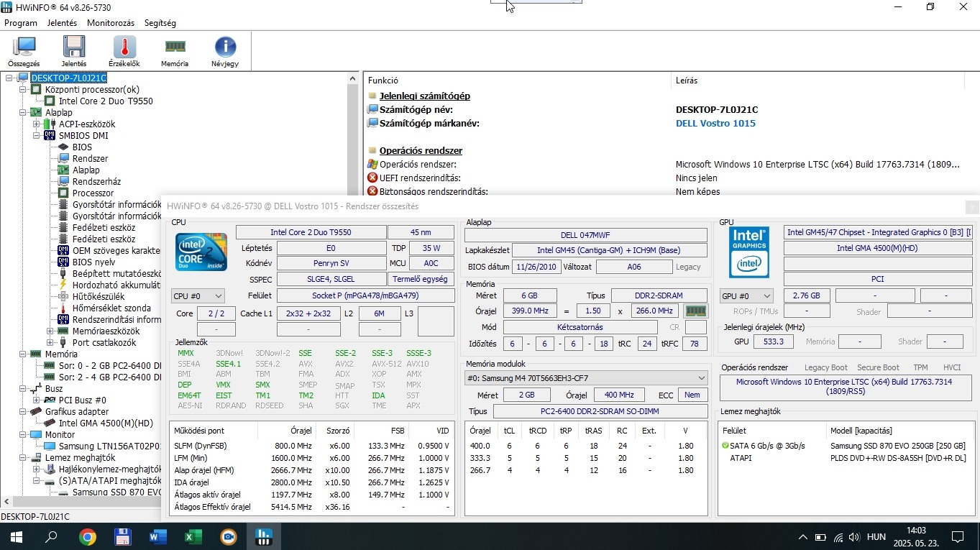Open the CPU #0 dropdown
The height and width of the screenshot is (550, 980).
click(x=198, y=296)
